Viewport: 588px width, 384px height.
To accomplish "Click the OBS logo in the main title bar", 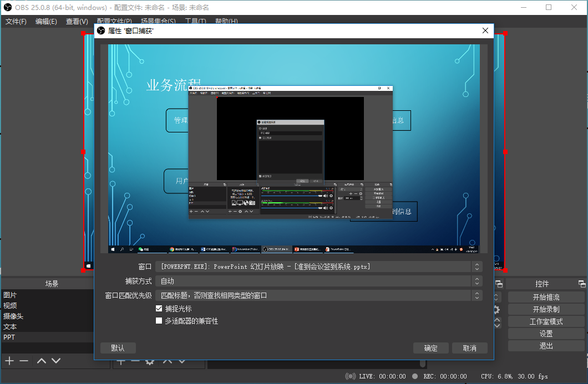I will click(x=8, y=7).
